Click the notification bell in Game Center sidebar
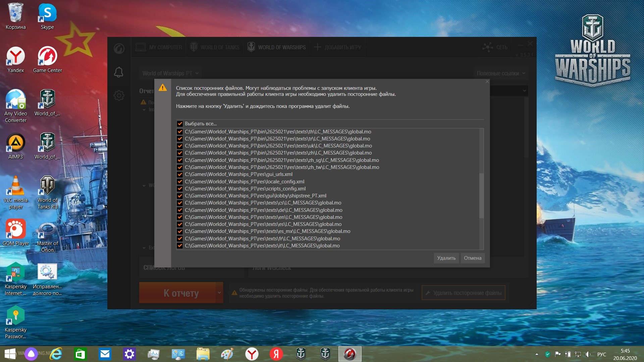644x362 pixels. pyautogui.click(x=119, y=72)
